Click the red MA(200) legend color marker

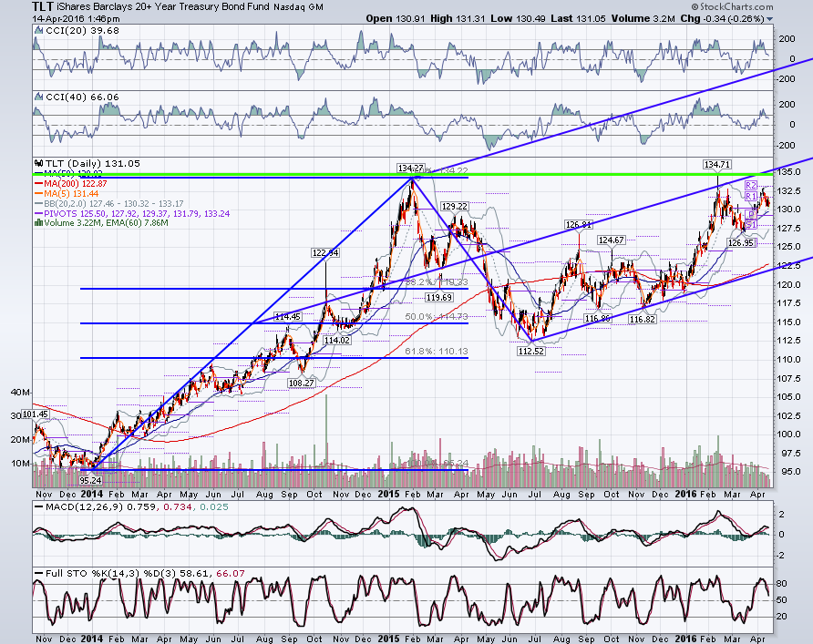[38, 184]
